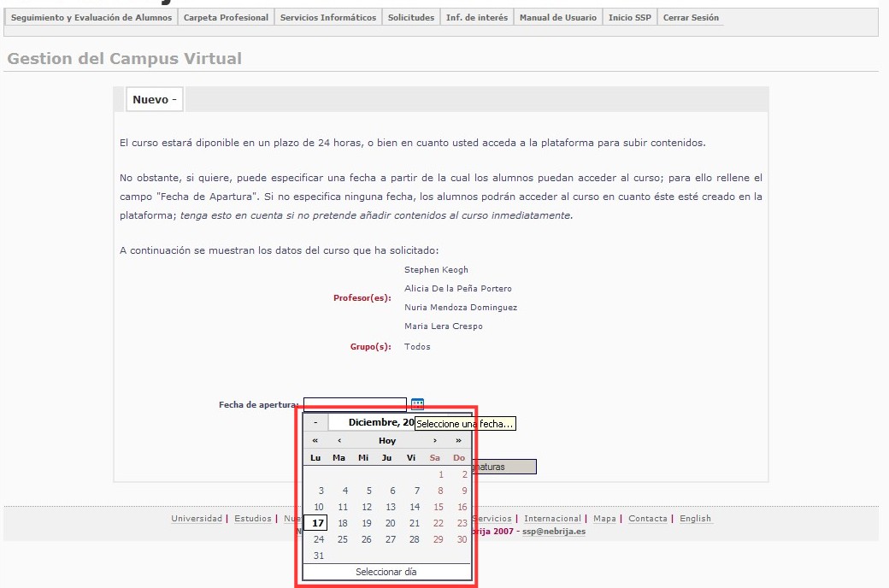
Task: Open Solicitudes menu
Action: point(411,18)
